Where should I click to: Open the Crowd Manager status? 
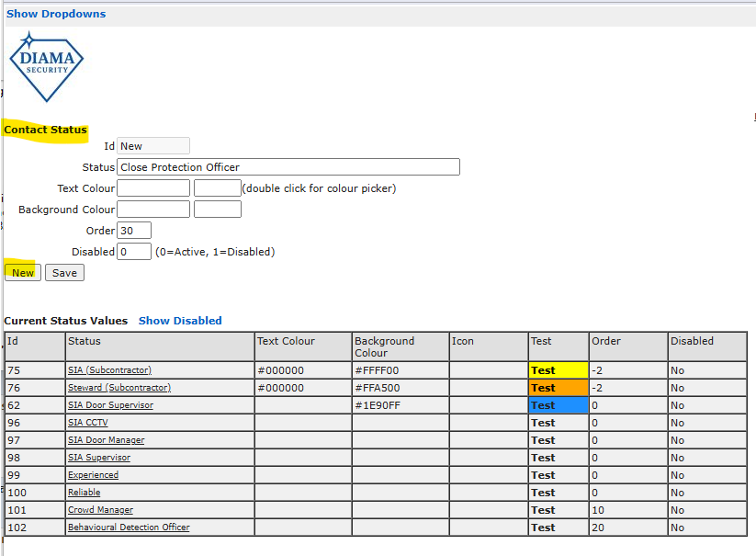pos(100,510)
